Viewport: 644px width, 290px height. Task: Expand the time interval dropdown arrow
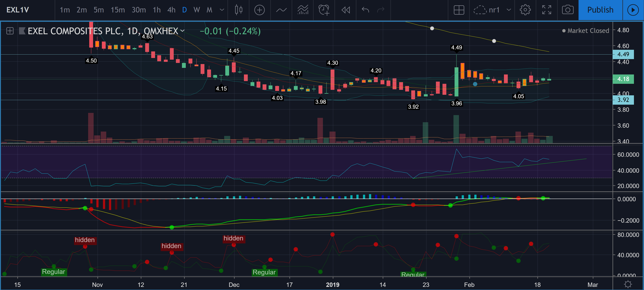(222, 10)
